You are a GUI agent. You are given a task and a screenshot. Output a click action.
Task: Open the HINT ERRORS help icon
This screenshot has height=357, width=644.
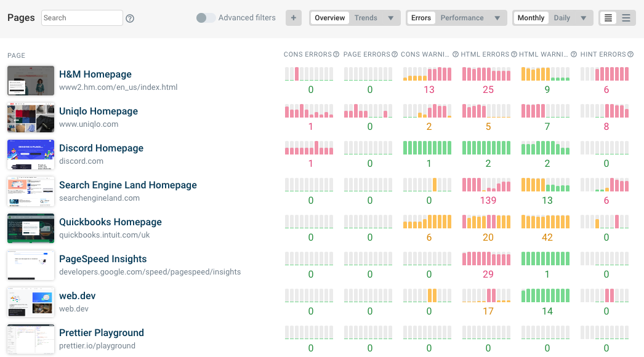click(x=630, y=54)
